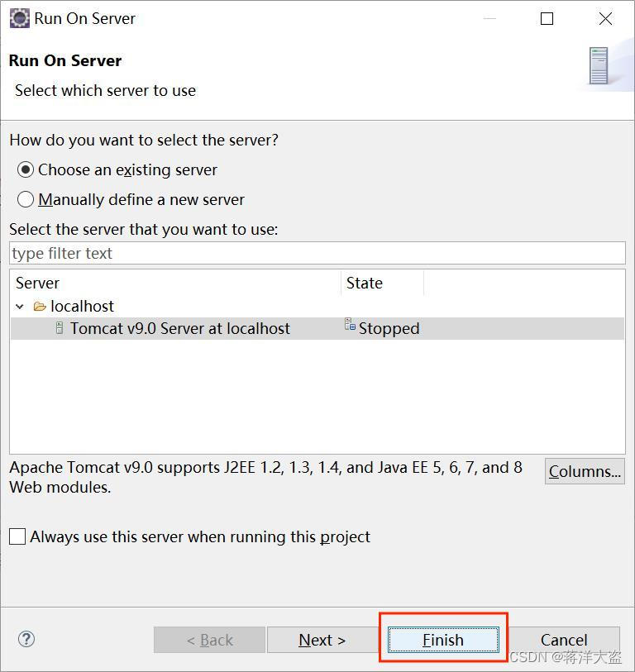Screen dimensions: 635x672
Task: Select Choose an existing server option
Action: (26, 169)
